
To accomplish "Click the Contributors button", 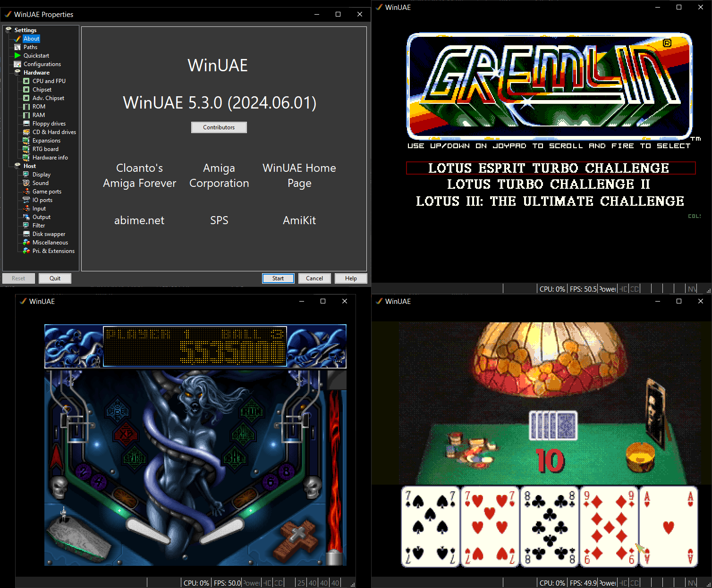I will tap(219, 127).
